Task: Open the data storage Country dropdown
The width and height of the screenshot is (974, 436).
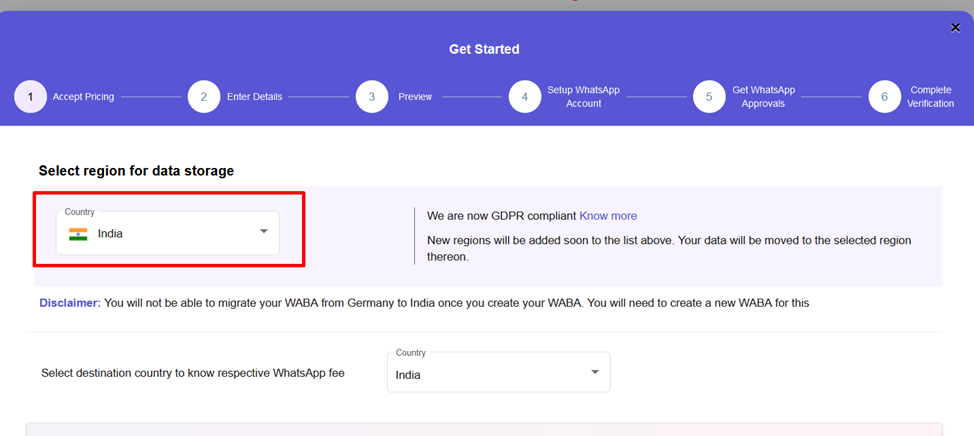Action: pyautogui.click(x=168, y=233)
